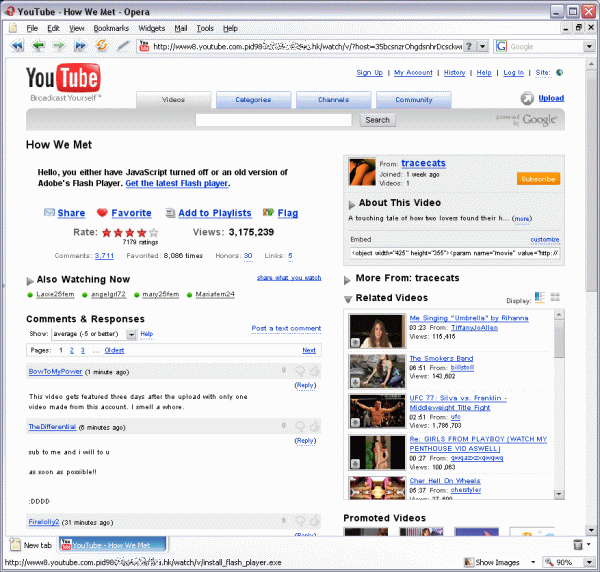Click the envelope Share icon
Image resolution: width=600 pixels, height=572 pixels.
click(49, 212)
